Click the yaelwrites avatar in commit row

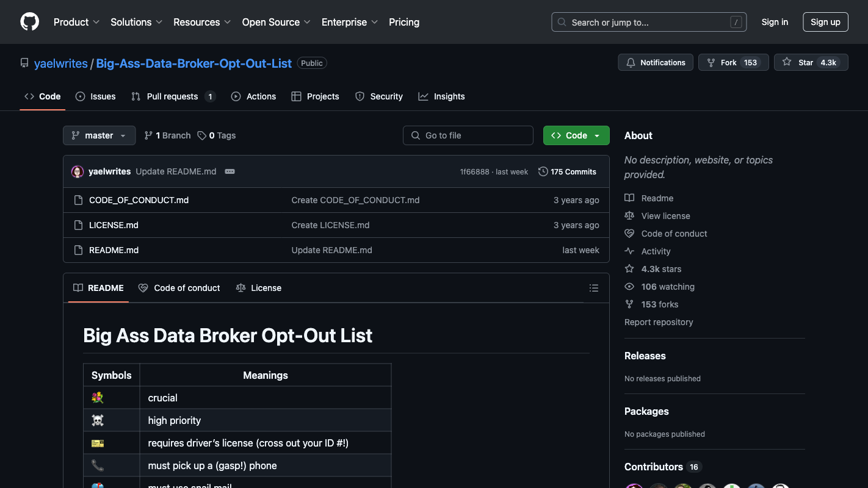pyautogui.click(x=78, y=171)
